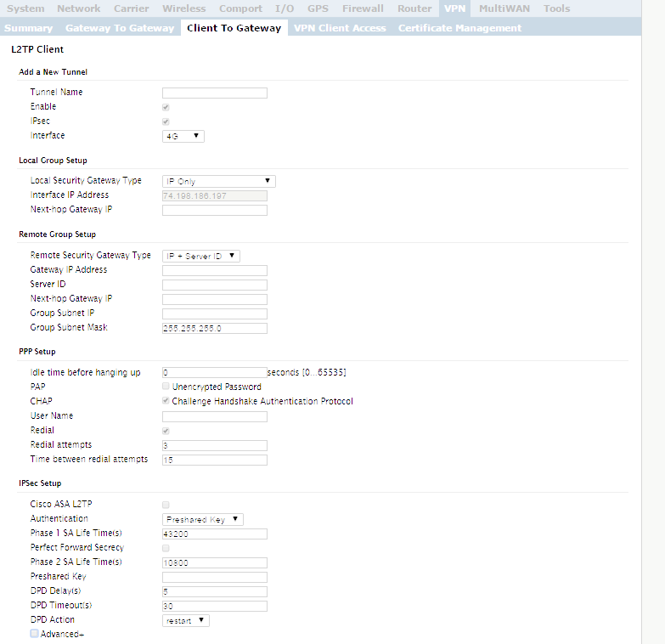Switch to VPN Summary sub-tab
The height and width of the screenshot is (644, 665).
coord(28,28)
